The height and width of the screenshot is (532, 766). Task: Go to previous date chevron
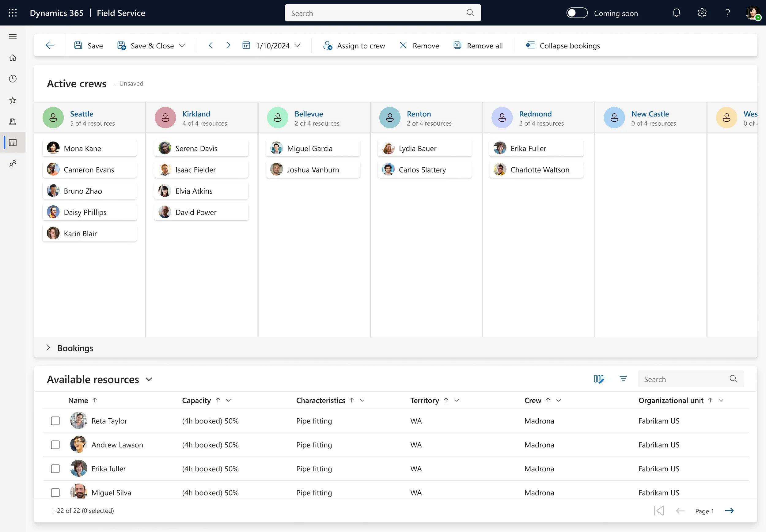click(210, 45)
